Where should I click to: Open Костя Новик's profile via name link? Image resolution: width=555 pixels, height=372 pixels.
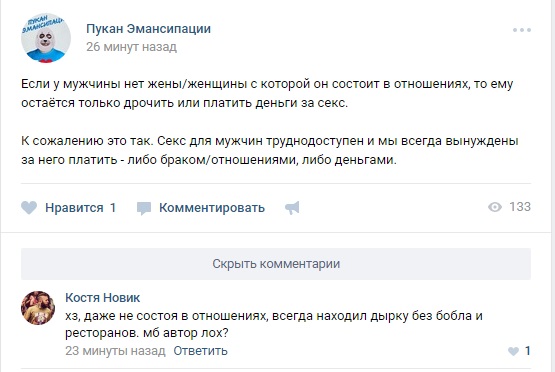(x=103, y=298)
